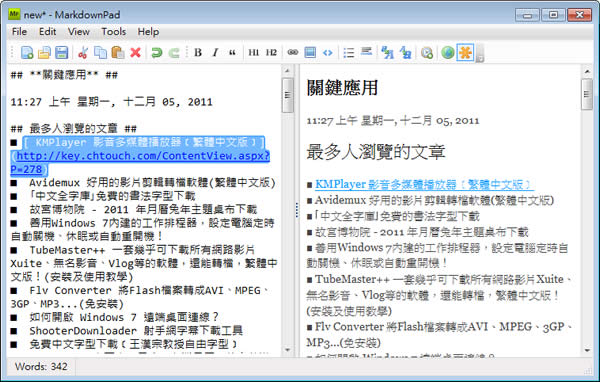Apply Heading 1 with the H1 button
The image size is (600, 382).
[x=254, y=52]
